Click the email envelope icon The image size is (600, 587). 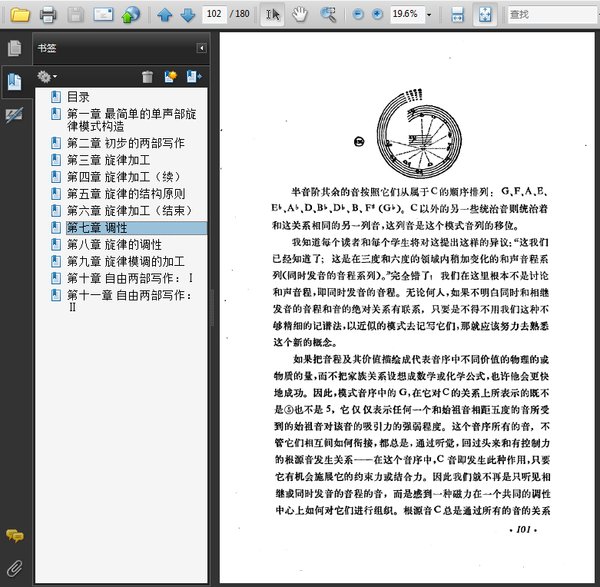tap(103, 15)
